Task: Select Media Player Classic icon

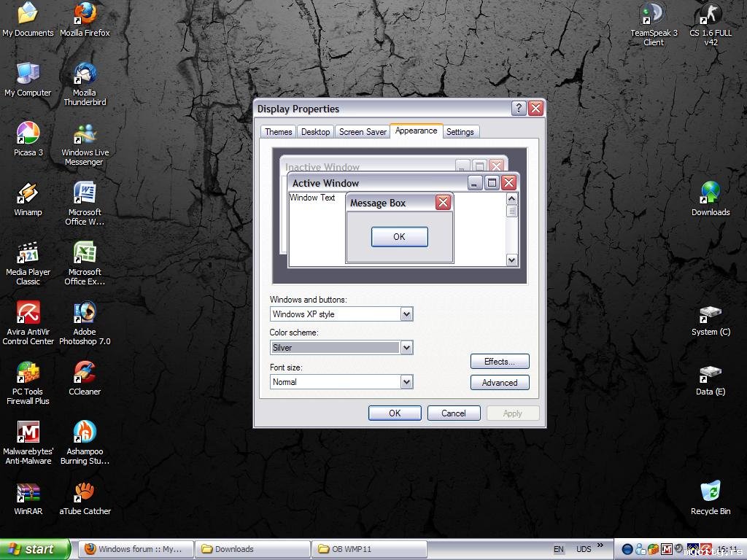Action: [28, 264]
